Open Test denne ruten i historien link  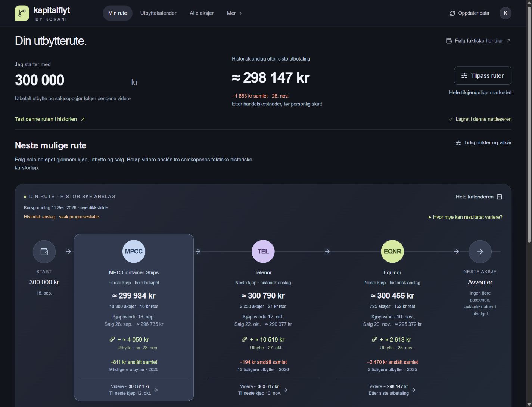tap(50, 119)
